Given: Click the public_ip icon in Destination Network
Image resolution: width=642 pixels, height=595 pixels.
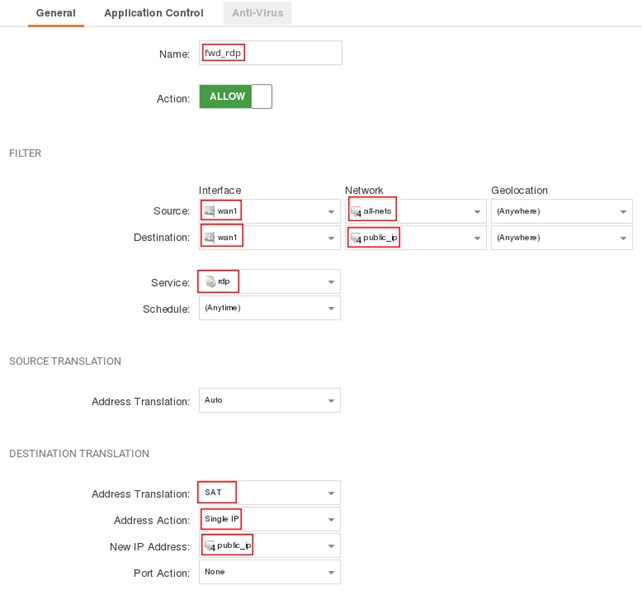Looking at the screenshot, I should pos(356,238).
